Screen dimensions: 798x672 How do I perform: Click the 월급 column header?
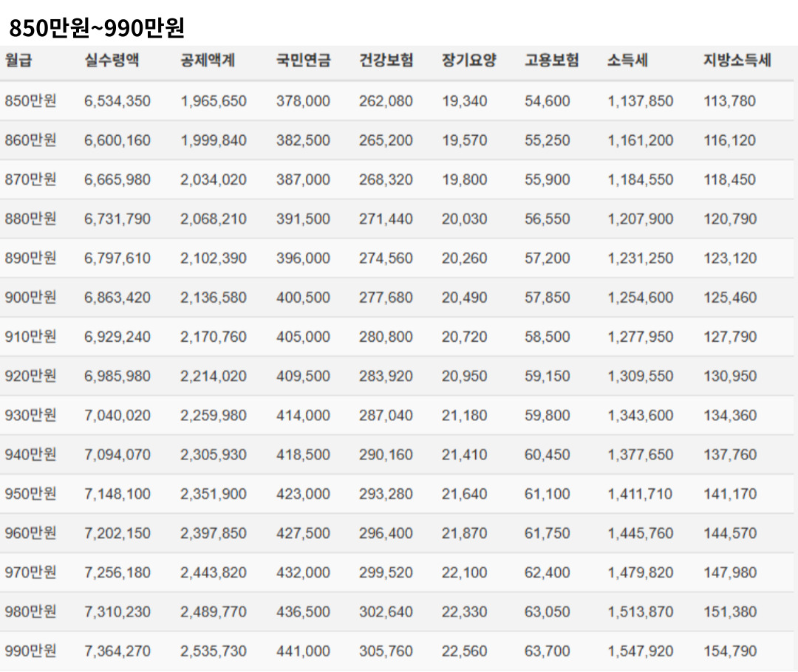(x=23, y=64)
